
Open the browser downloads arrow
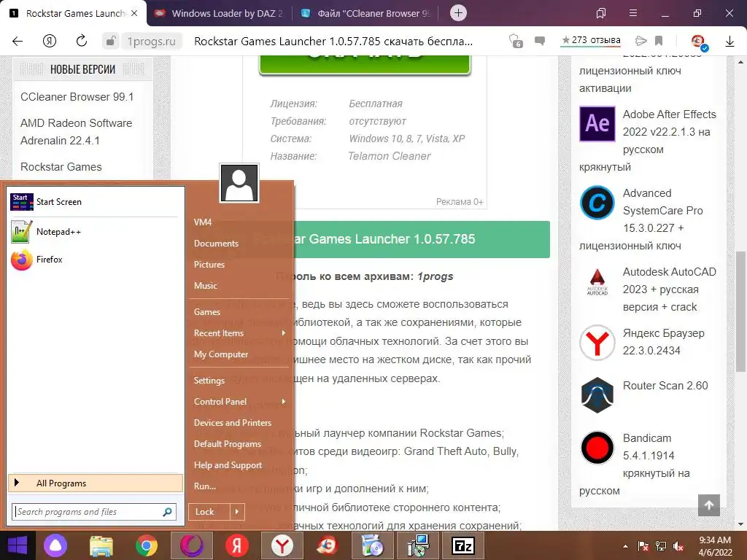(x=729, y=42)
